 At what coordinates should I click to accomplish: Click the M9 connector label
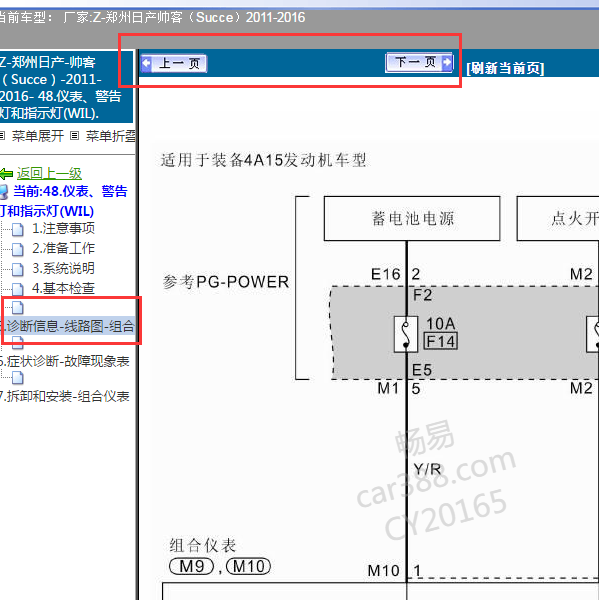click(191, 566)
